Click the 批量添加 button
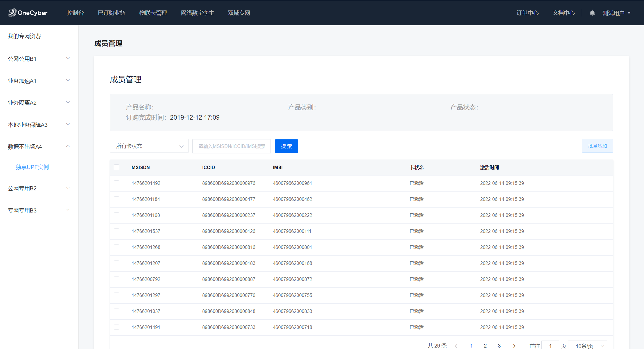This screenshot has width=644, height=349. tap(597, 146)
